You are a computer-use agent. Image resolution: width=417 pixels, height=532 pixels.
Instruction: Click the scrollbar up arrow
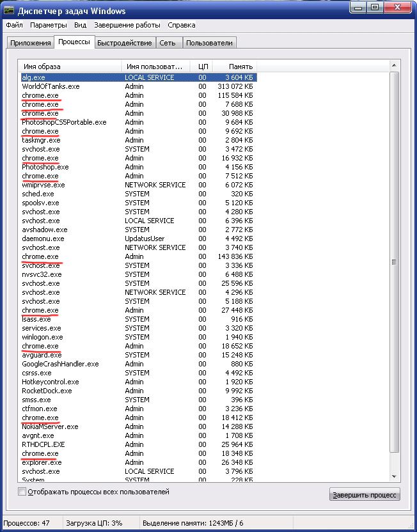[x=394, y=65]
